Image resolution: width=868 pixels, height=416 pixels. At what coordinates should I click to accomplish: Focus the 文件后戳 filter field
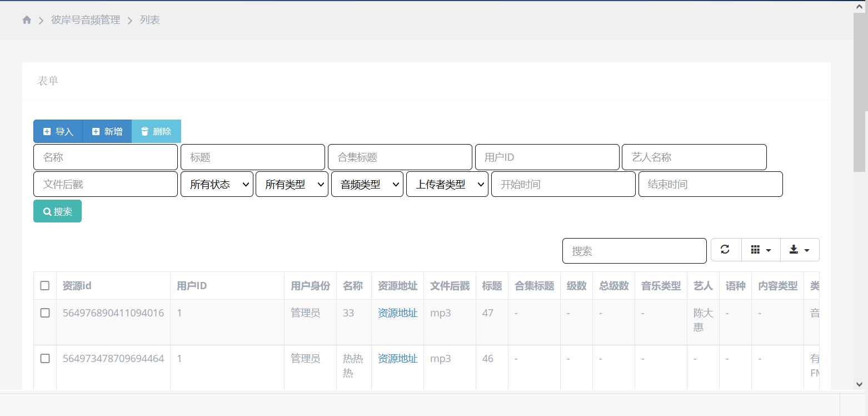[x=106, y=184]
